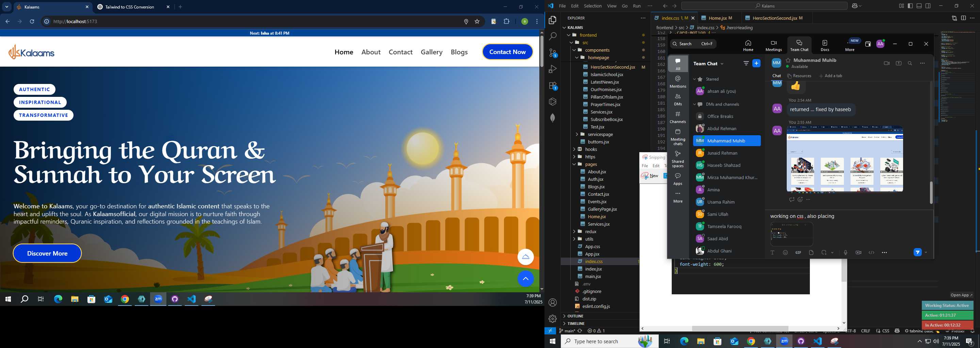
Task: Open the Accounts icon in VS Code
Action: click(552, 302)
